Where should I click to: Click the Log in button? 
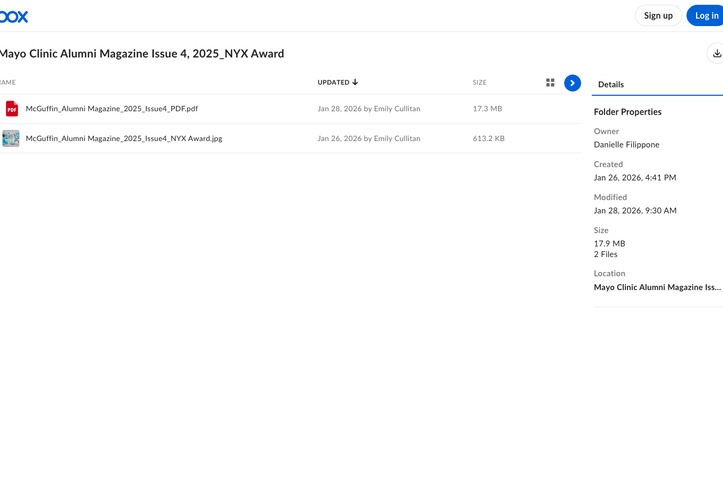tap(705, 16)
